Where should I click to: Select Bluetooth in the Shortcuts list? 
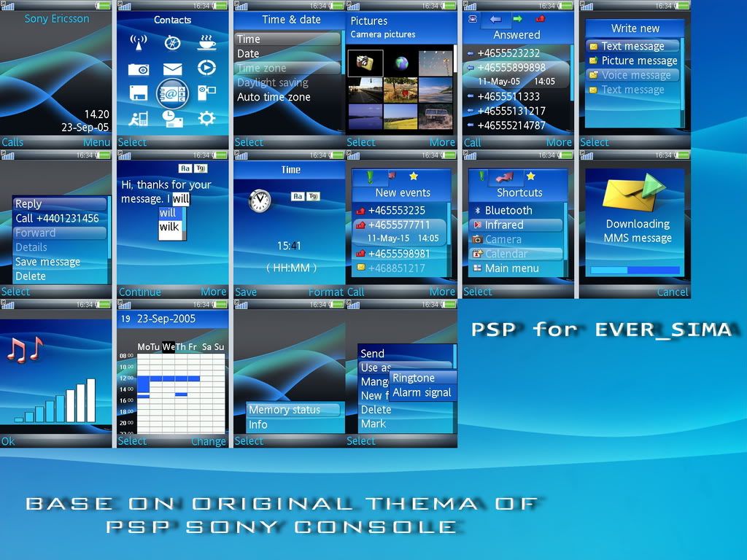pyautogui.click(x=516, y=211)
